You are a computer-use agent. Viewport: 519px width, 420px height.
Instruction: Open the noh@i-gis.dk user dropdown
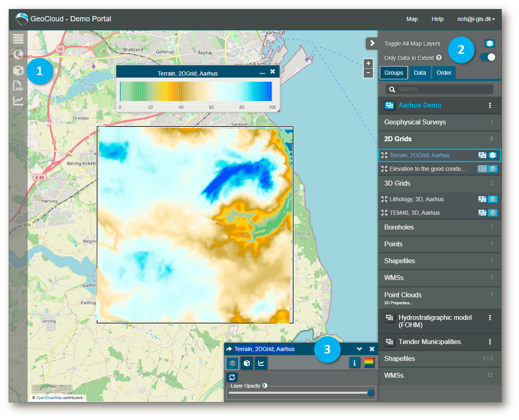point(476,19)
